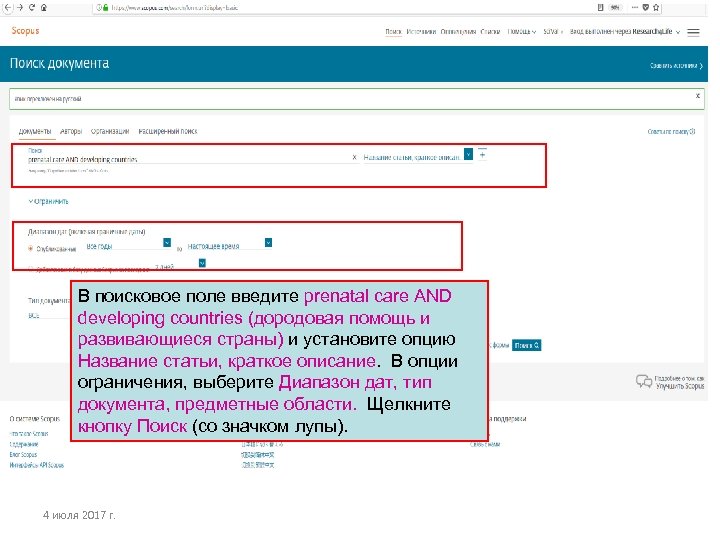Open the reader view icon in address bar

[600, 7]
